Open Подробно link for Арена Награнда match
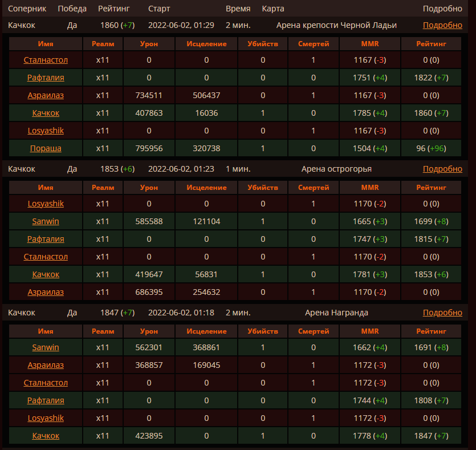Viewport: 476px width, 450px height. point(442,313)
